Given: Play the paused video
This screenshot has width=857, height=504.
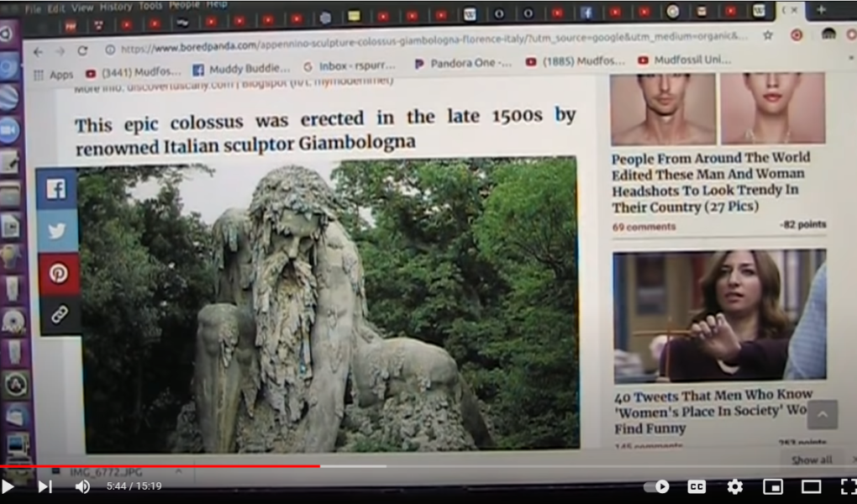Looking at the screenshot, I should pos(8,486).
